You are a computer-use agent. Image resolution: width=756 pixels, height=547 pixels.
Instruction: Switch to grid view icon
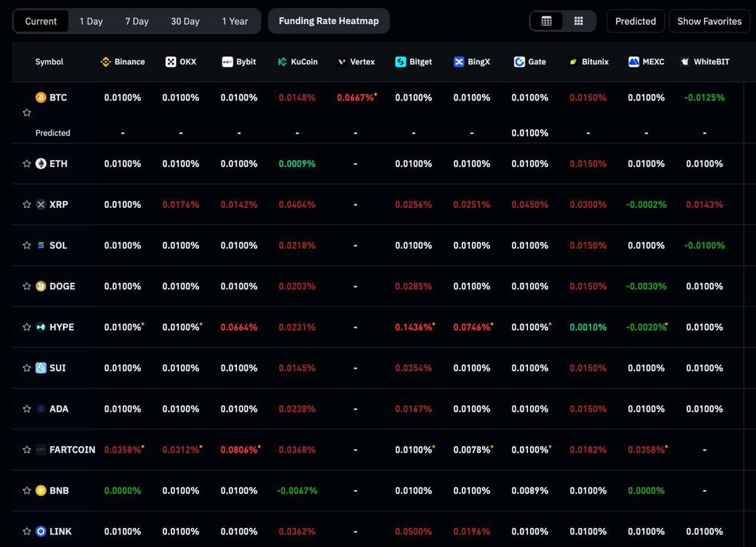578,21
